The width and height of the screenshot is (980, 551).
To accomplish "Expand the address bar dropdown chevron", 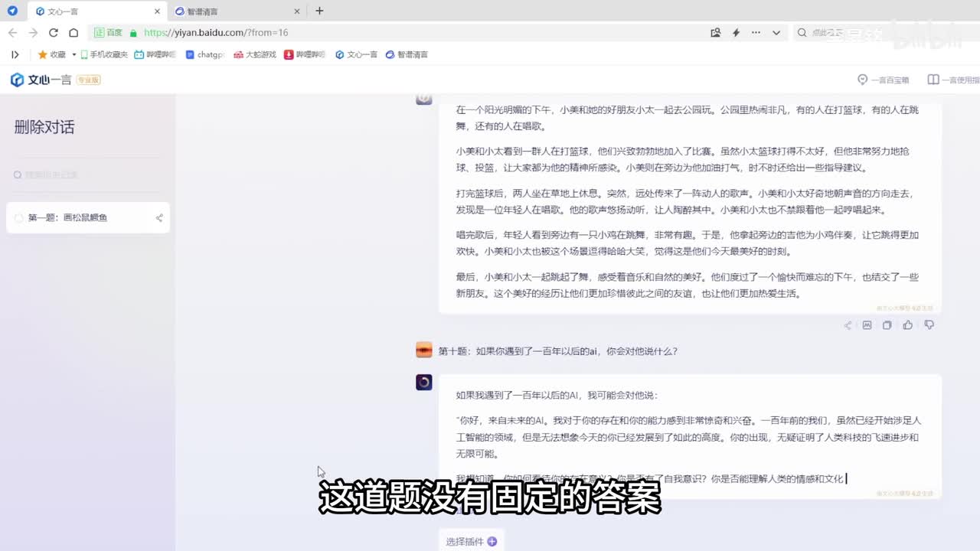I will [x=776, y=33].
